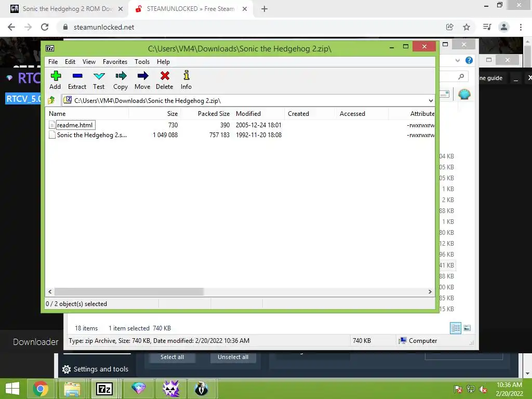This screenshot has height=399, width=532.
Task: Open the 7-Zip Help menu
Action: 163,62
